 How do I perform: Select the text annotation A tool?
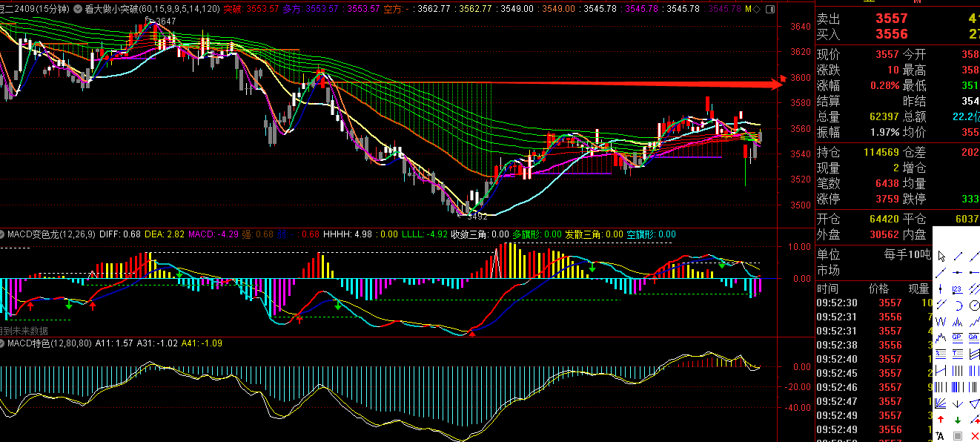pyautogui.click(x=941, y=435)
